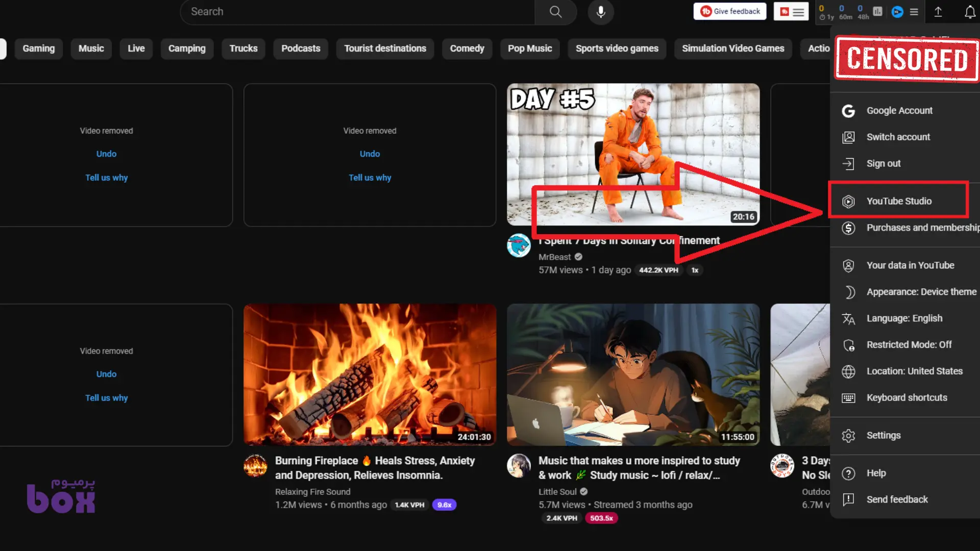Screen dimensions: 980x551
Task: Filter by the Comedy chip
Action: pyautogui.click(x=467, y=48)
